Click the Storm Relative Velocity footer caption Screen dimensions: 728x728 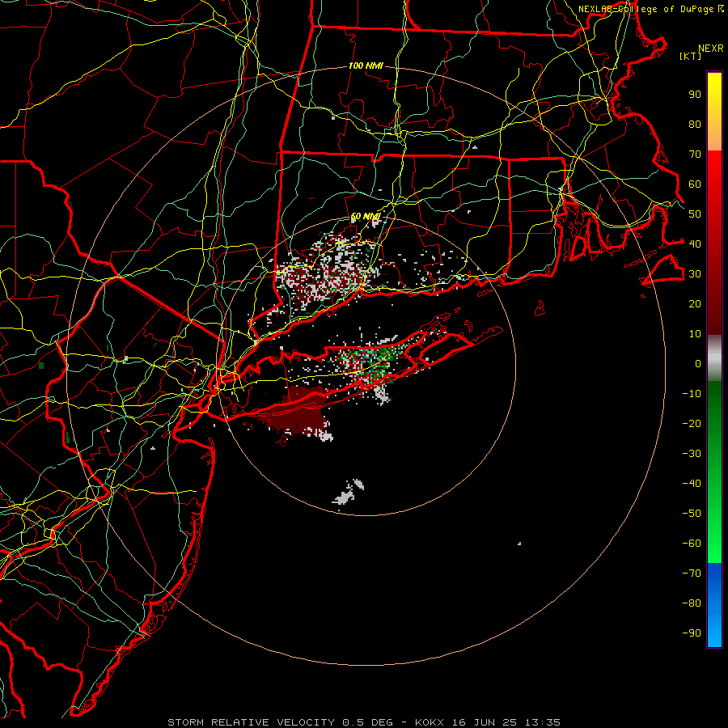coord(363,722)
